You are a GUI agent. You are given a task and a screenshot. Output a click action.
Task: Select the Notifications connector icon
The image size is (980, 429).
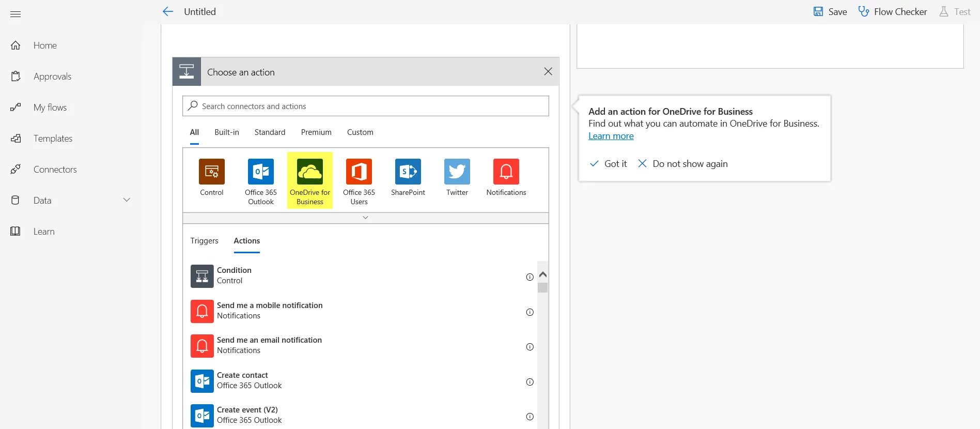point(506,172)
